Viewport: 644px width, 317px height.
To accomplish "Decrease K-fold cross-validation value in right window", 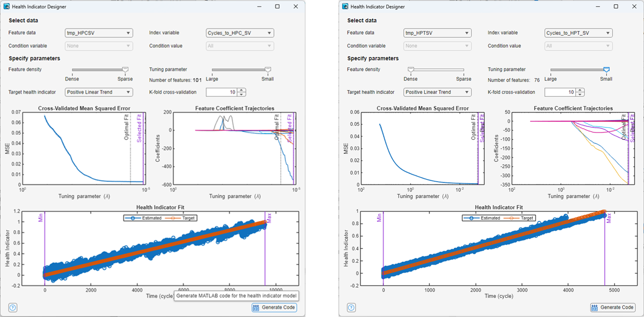I will [580, 94].
